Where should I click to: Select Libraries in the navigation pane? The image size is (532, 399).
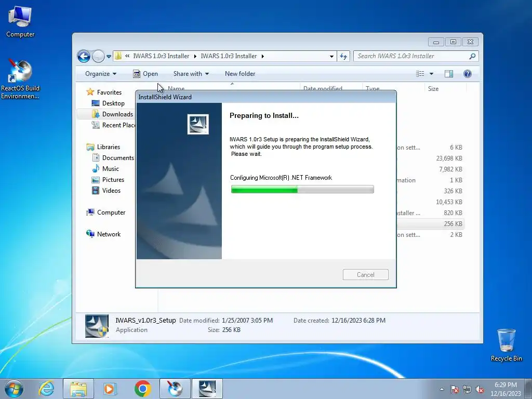103,147
